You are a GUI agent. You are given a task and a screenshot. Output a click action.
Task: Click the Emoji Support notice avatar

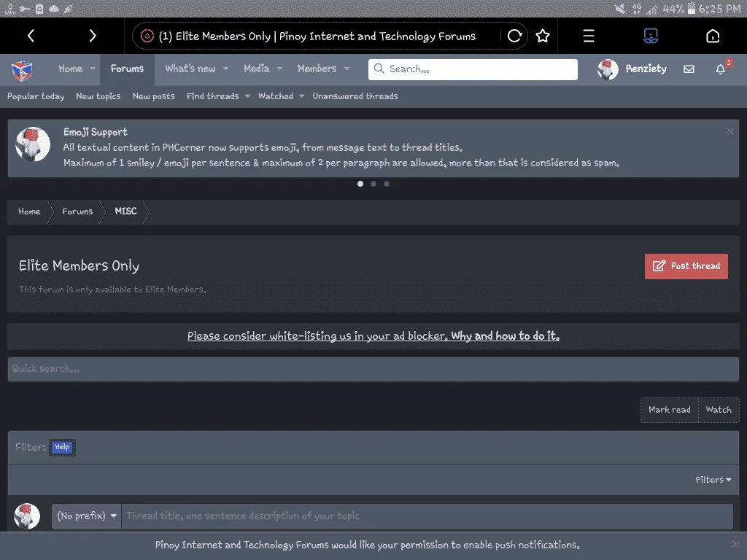pos(33,144)
